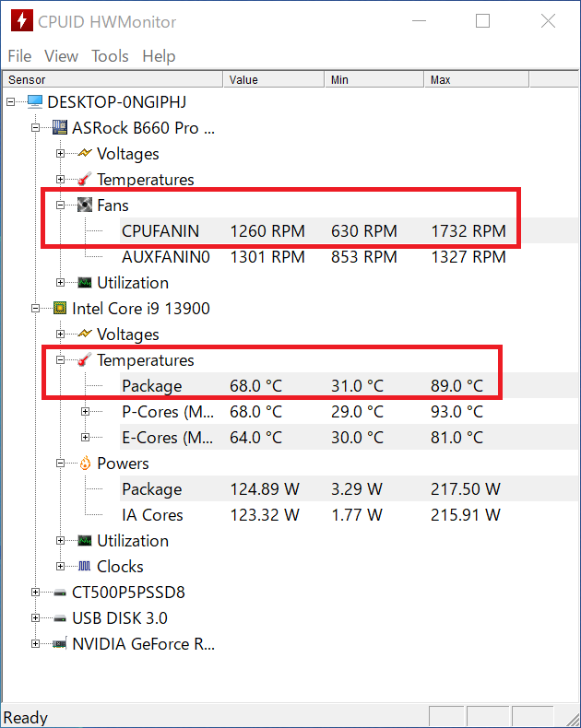Image resolution: width=581 pixels, height=728 pixels.
Task: Minimize the HWMonitor window
Action: point(420,21)
